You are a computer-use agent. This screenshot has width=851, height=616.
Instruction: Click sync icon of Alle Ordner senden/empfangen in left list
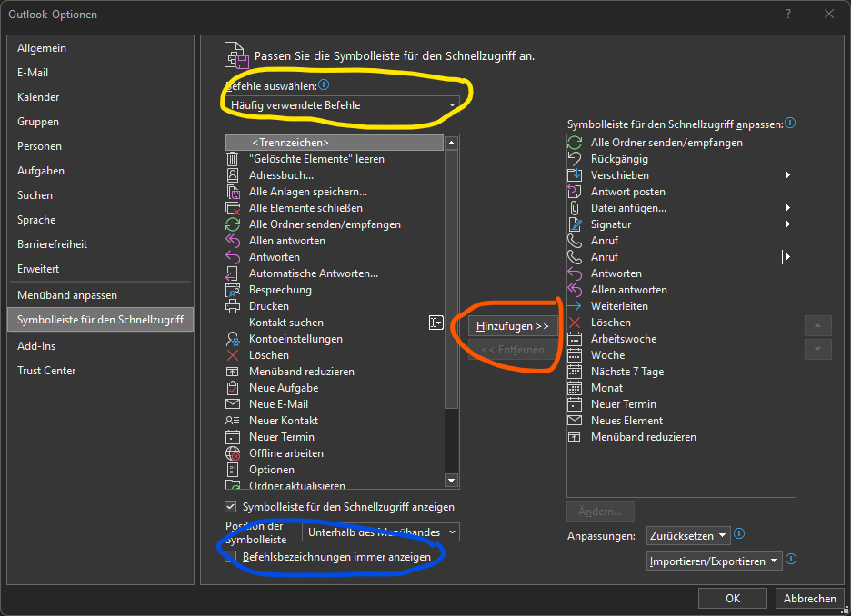point(233,224)
